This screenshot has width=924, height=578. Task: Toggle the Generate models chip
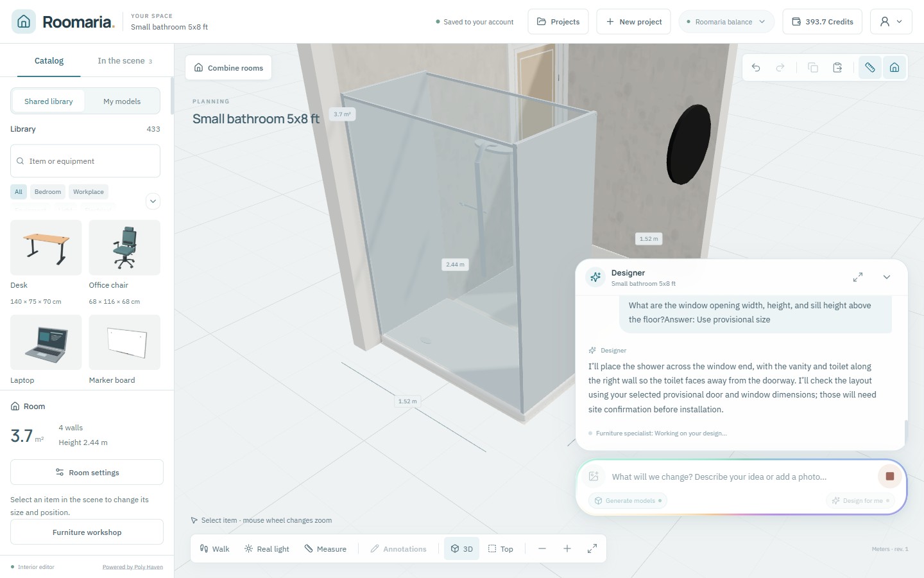628,500
